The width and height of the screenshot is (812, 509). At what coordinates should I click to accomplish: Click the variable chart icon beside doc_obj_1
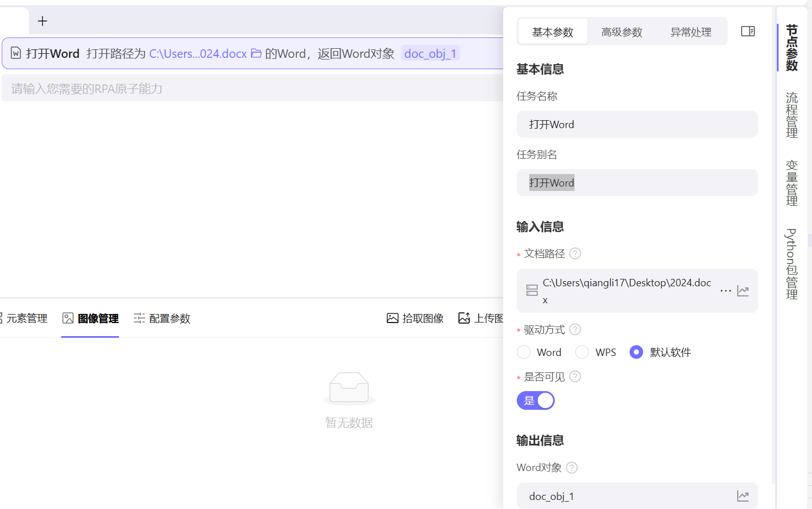click(743, 495)
